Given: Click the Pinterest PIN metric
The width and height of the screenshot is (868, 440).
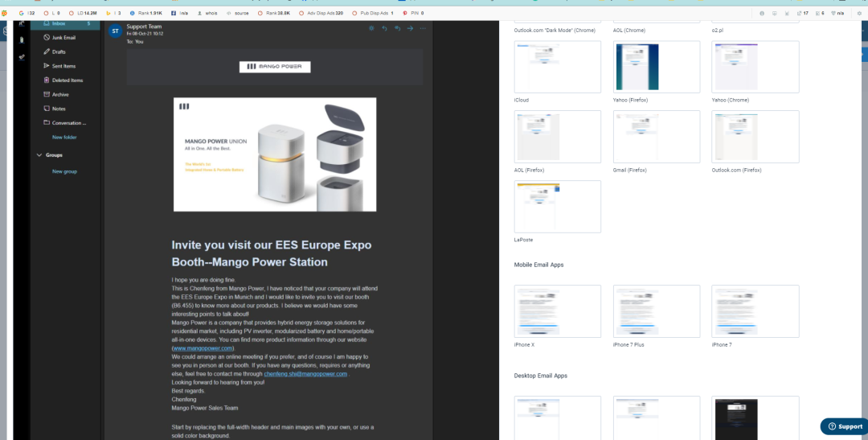Looking at the screenshot, I should pos(414,13).
